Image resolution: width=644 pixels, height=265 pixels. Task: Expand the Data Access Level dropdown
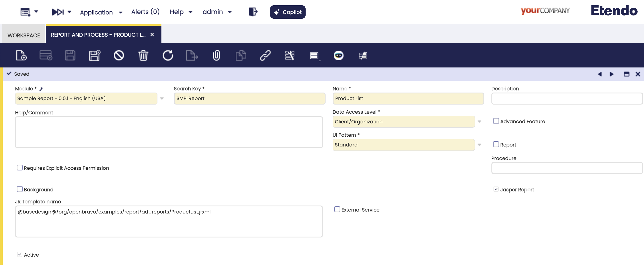[479, 122]
